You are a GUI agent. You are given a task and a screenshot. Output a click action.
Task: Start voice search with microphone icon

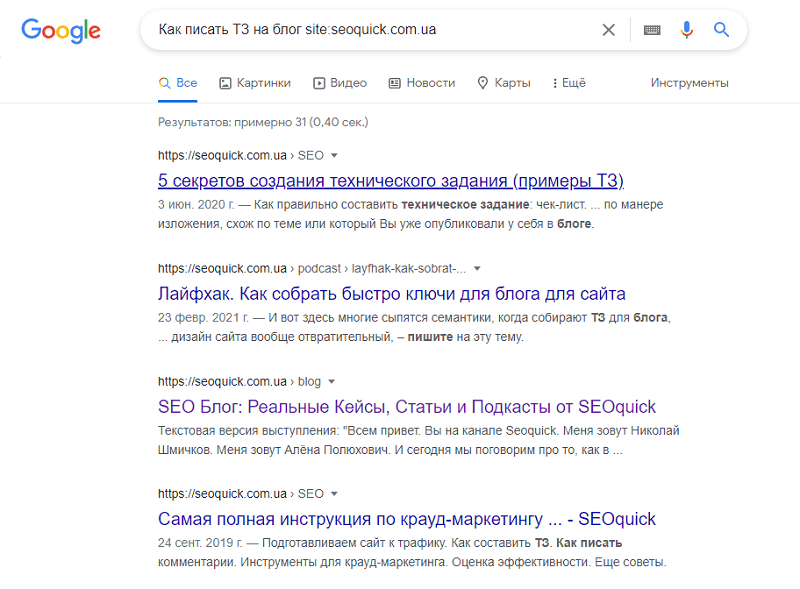pyautogui.click(x=686, y=30)
